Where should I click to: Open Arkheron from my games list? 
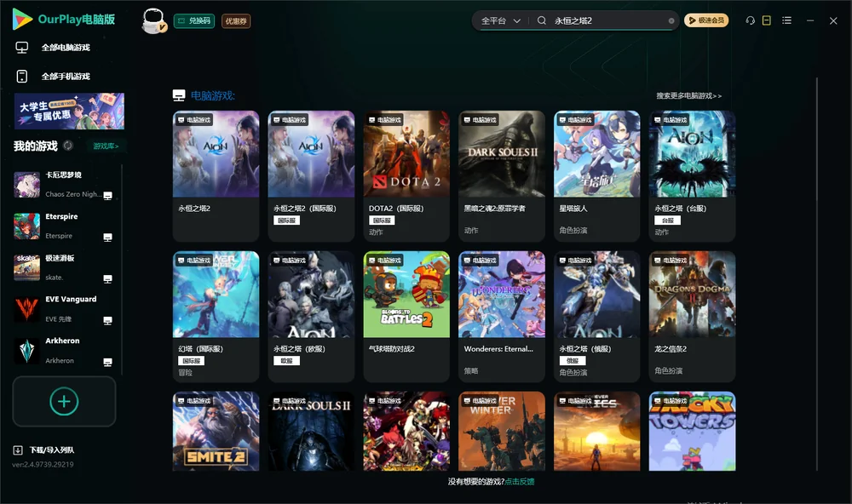[64, 351]
